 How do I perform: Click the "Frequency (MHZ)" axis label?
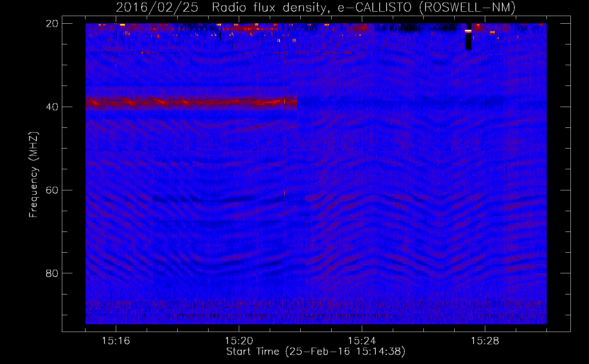point(33,175)
